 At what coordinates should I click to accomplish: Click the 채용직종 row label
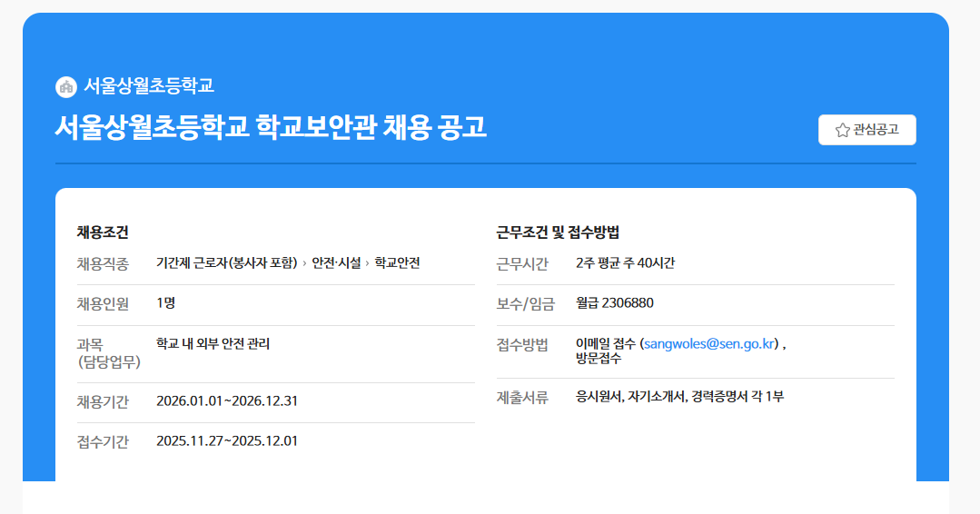(103, 264)
